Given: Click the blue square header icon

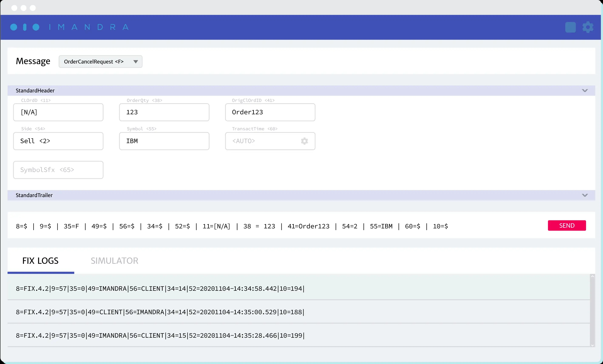Looking at the screenshot, I should [x=570, y=27].
